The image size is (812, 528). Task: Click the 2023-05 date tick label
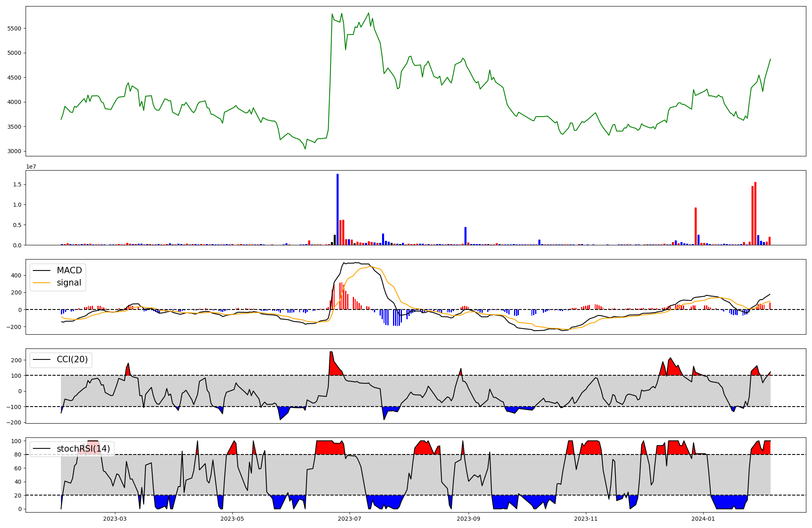[x=232, y=518]
